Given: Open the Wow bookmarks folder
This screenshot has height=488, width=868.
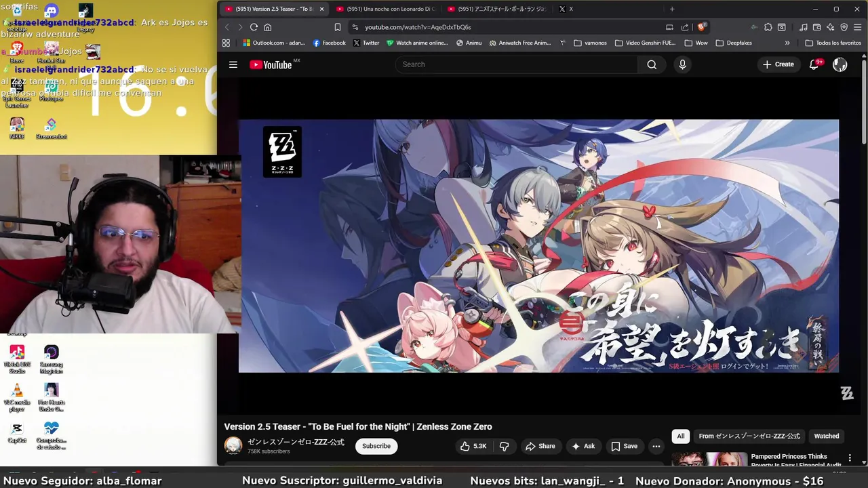Looking at the screenshot, I should click(696, 43).
